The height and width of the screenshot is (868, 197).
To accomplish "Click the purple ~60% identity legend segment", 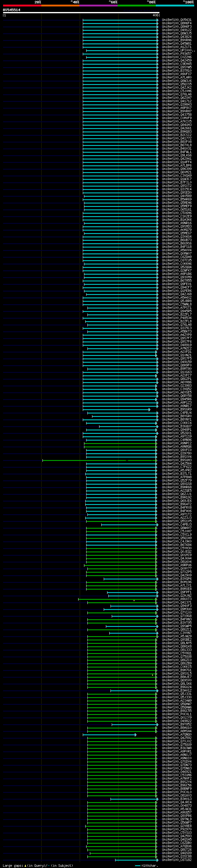I will 99,6.
